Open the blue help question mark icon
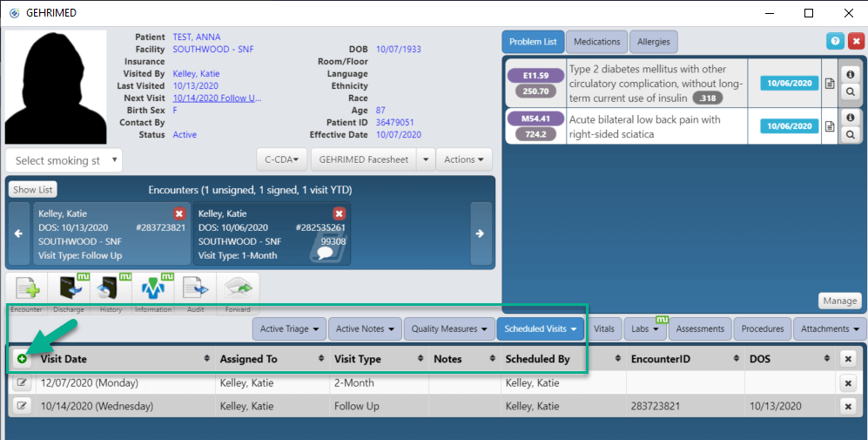This screenshot has height=440, width=868. 835,42
